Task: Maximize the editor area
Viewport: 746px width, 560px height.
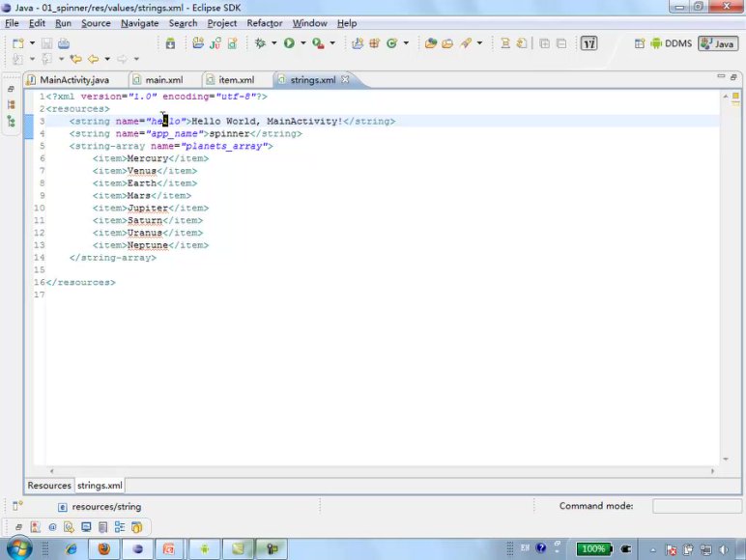Action: (x=733, y=76)
